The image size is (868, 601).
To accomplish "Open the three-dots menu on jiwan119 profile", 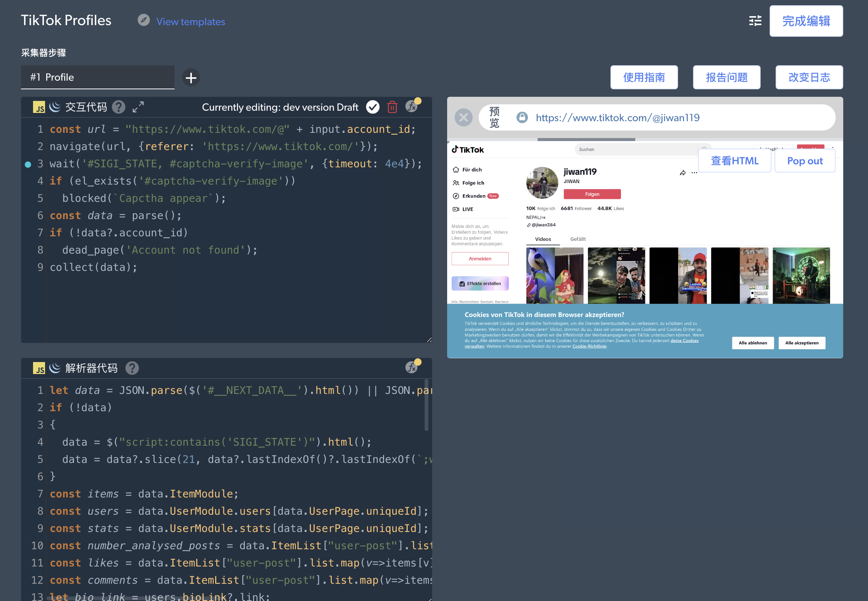I will (694, 173).
